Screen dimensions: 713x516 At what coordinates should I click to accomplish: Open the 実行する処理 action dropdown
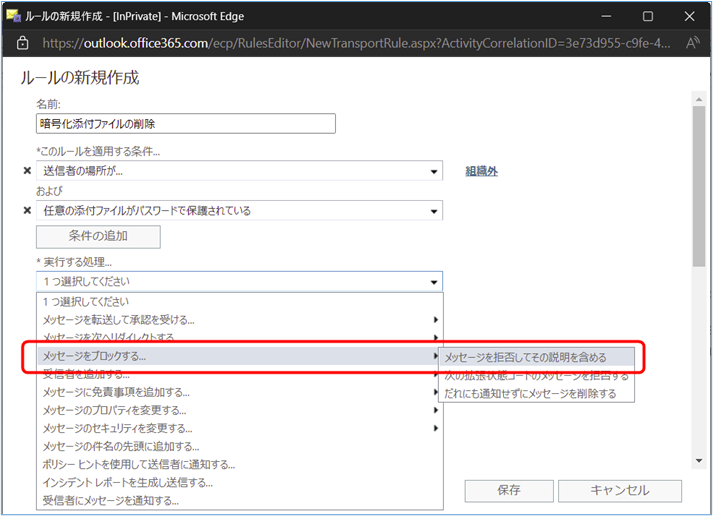point(239,282)
